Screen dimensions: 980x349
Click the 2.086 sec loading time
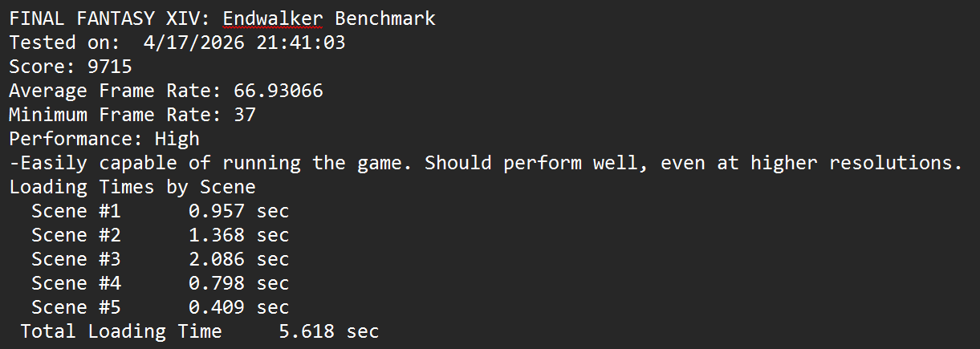point(238,259)
